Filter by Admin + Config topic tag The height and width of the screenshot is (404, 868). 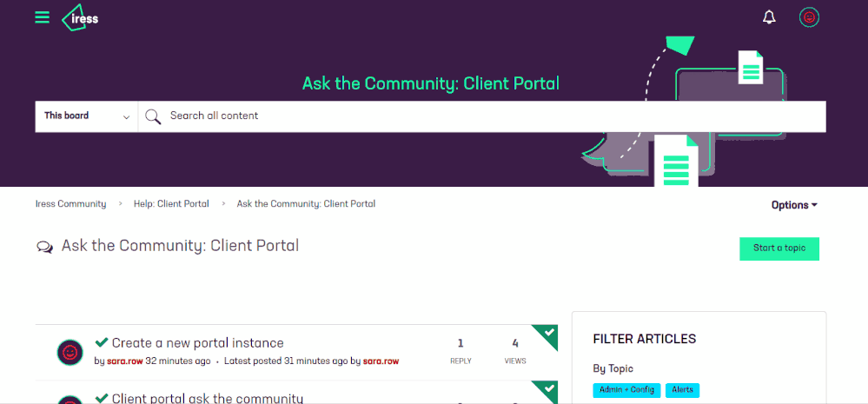coord(626,389)
